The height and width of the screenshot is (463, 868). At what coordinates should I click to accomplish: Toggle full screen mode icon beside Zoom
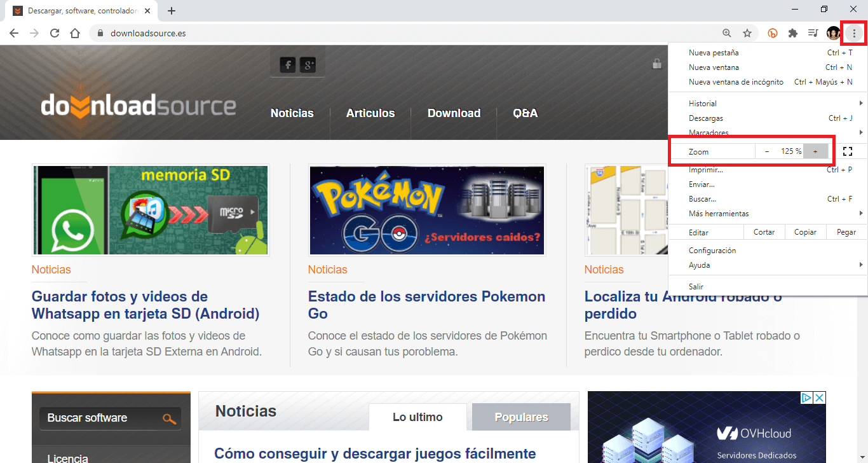pyautogui.click(x=847, y=151)
